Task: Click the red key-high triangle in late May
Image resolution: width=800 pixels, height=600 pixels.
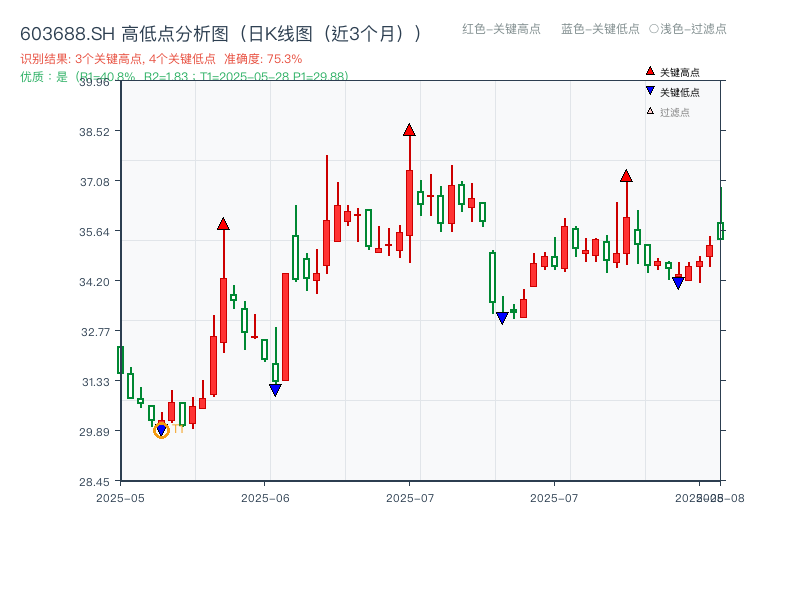Action: coord(223,224)
